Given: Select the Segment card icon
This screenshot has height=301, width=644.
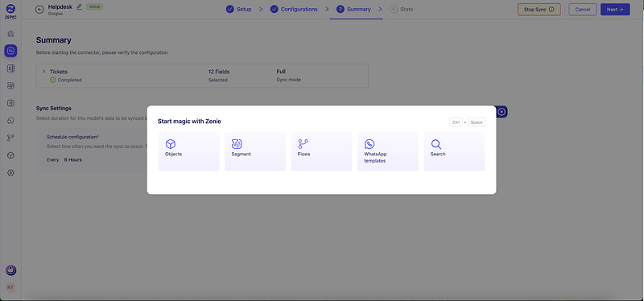Looking at the screenshot, I should click(237, 144).
